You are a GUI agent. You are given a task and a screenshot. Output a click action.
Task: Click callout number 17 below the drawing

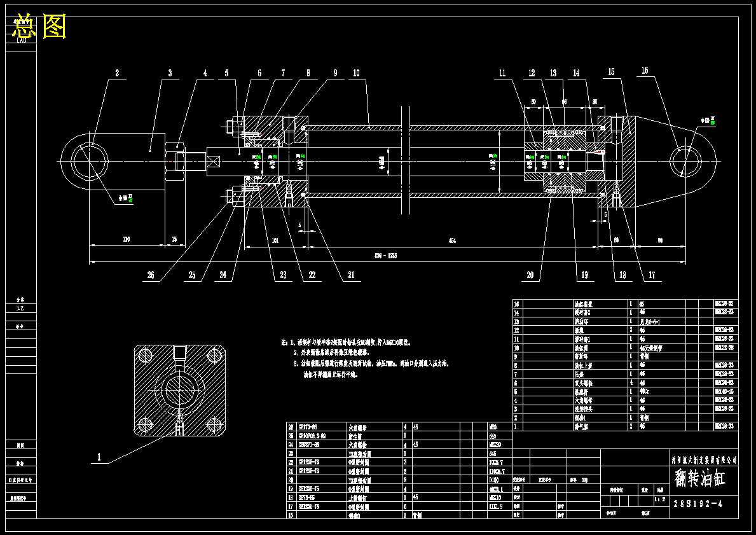tap(652, 275)
